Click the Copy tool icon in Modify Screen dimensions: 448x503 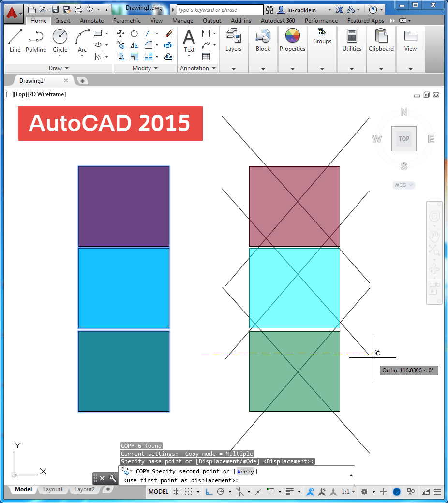point(120,45)
